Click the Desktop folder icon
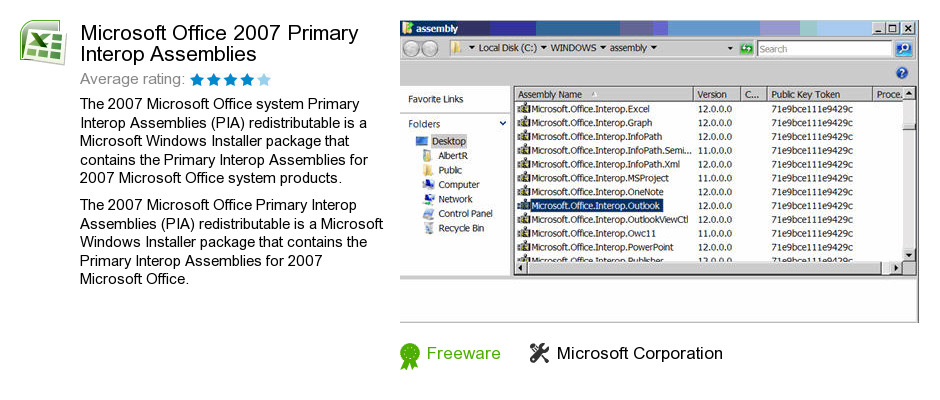The width and height of the screenshot is (940, 400). tap(422, 141)
